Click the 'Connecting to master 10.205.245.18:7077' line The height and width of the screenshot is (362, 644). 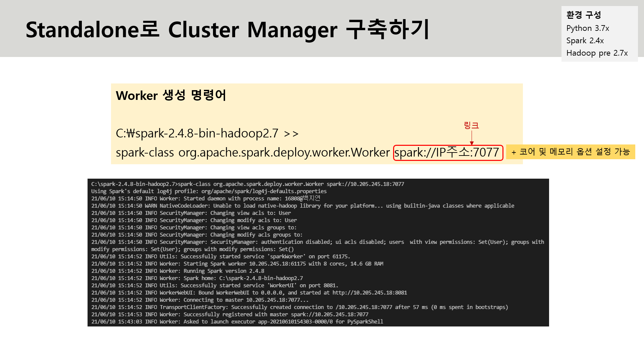pyautogui.click(x=200, y=300)
